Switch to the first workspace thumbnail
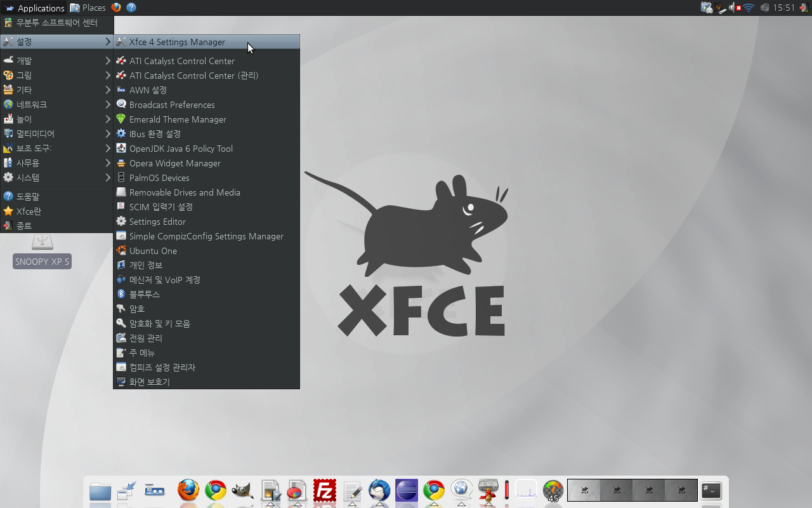The height and width of the screenshot is (508, 812). (584, 490)
